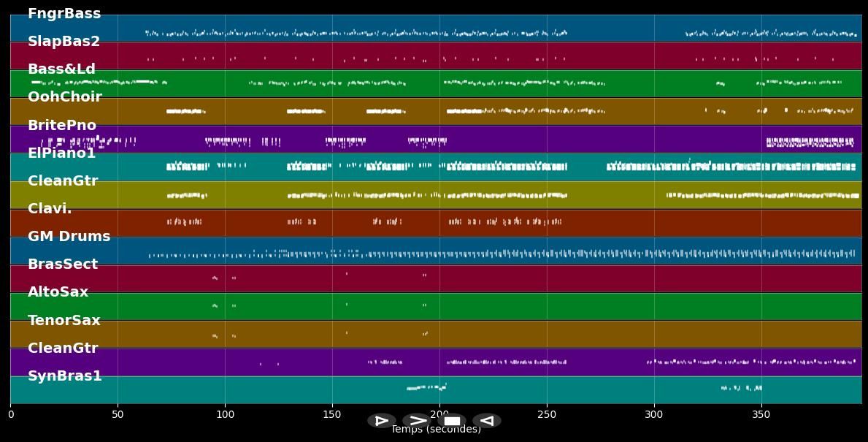The width and height of the screenshot is (868, 442).
Task: Select the ElPiano1 track label
Action: pos(61,153)
